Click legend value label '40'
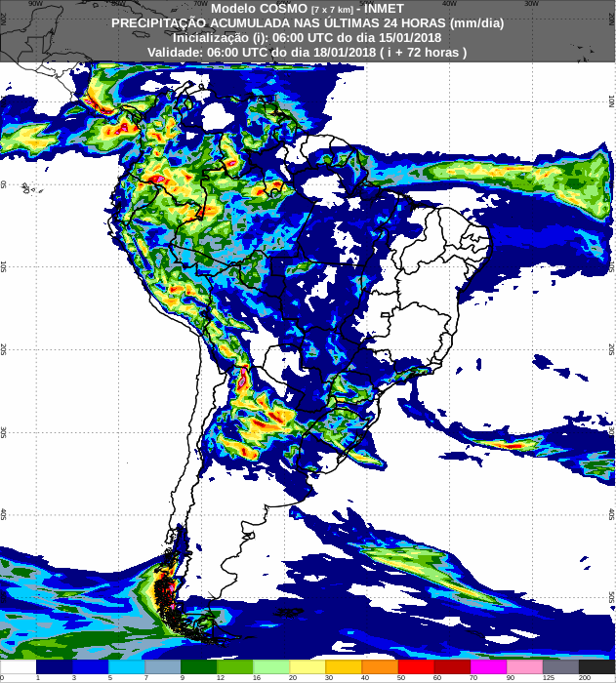Screen dimensions: 616x683 365,678
